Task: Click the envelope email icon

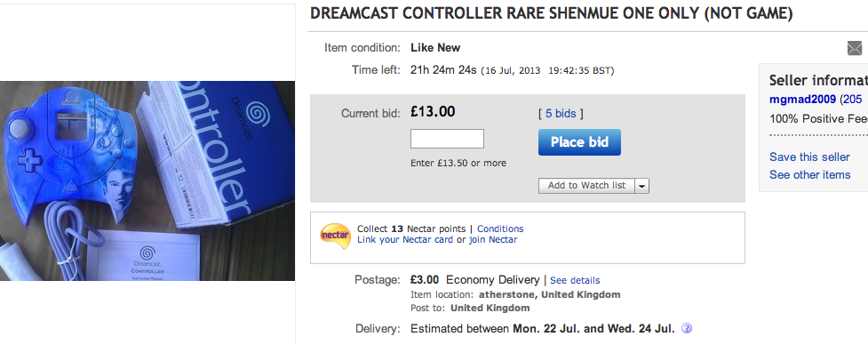Action: point(855,48)
